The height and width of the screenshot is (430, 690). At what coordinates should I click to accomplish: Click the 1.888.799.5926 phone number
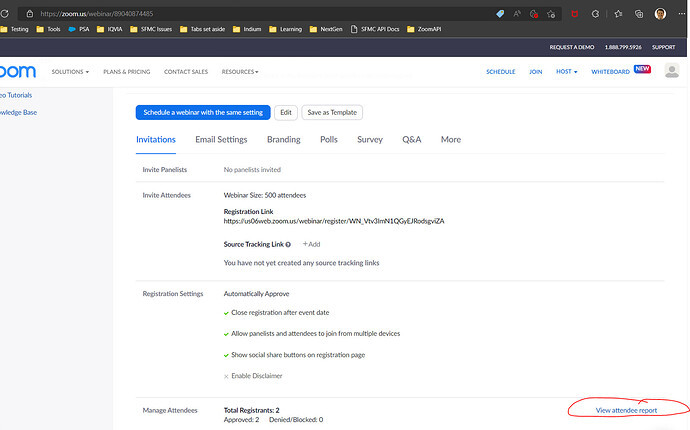pos(623,47)
